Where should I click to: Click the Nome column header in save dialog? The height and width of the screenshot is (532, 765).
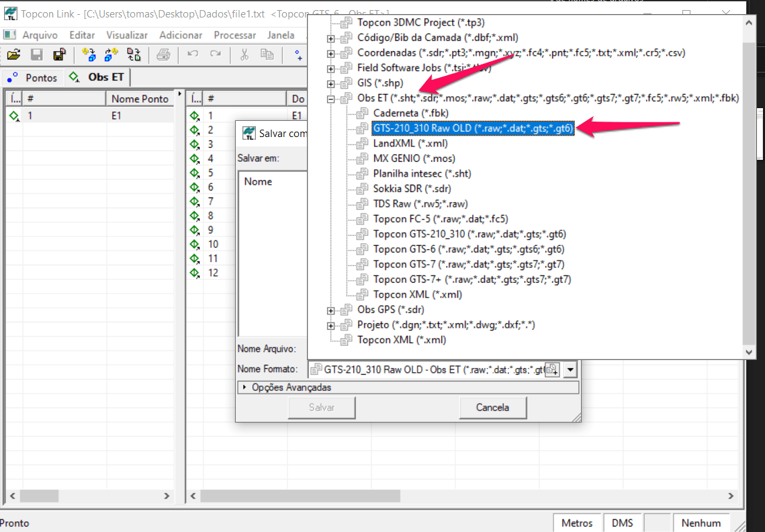click(258, 181)
